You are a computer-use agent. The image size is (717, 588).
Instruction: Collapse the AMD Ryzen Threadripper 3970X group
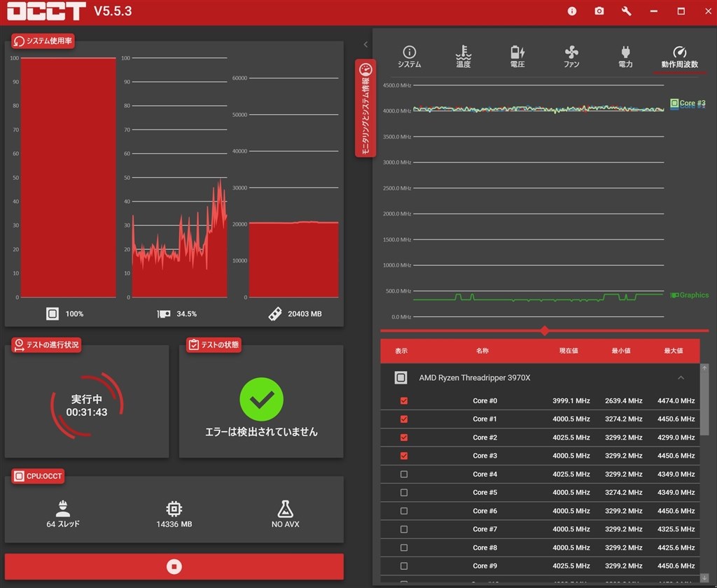tap(681, 378)
